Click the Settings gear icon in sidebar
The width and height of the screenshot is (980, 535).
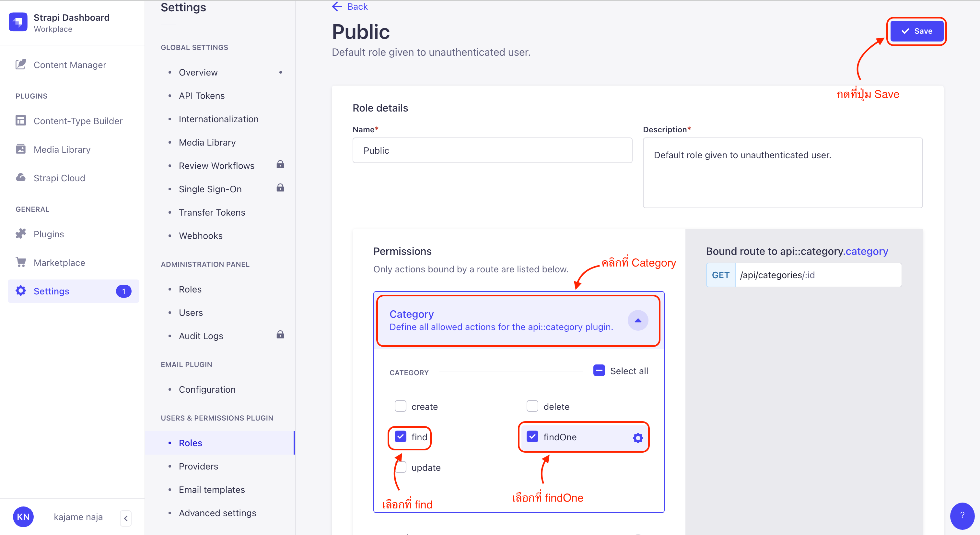pos(20,291)
